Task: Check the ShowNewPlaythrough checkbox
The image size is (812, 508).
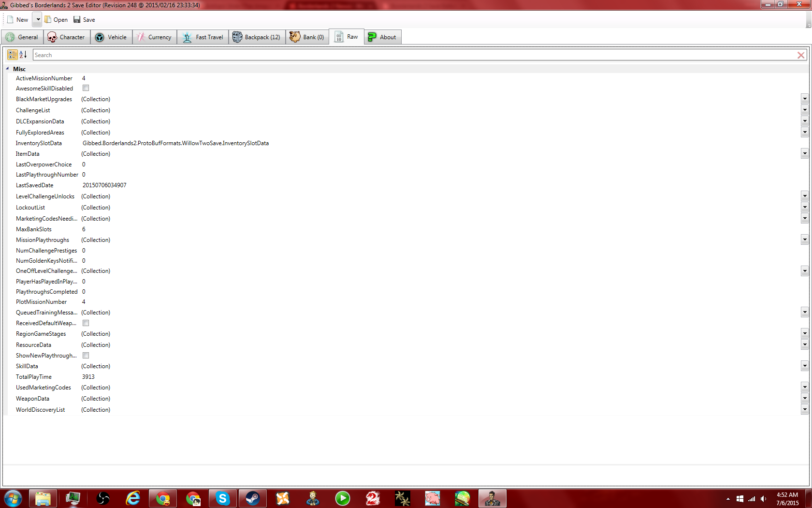Action: coord(86,355)
